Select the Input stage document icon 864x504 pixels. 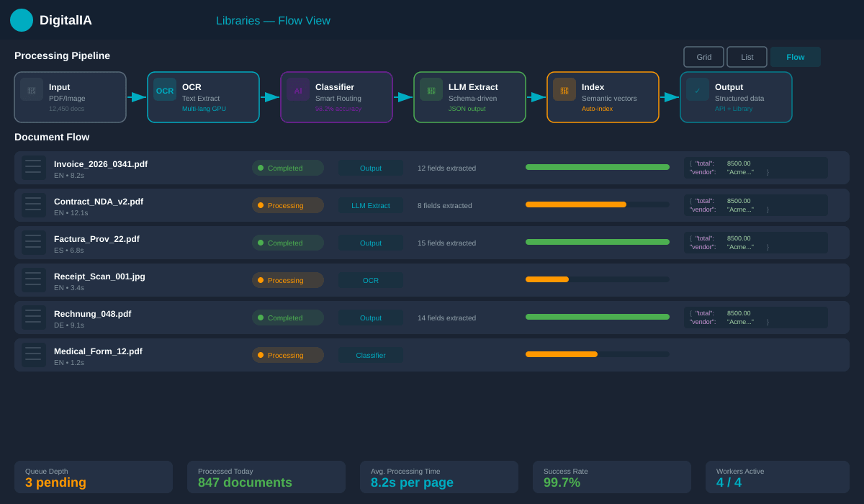click(31, 90)
